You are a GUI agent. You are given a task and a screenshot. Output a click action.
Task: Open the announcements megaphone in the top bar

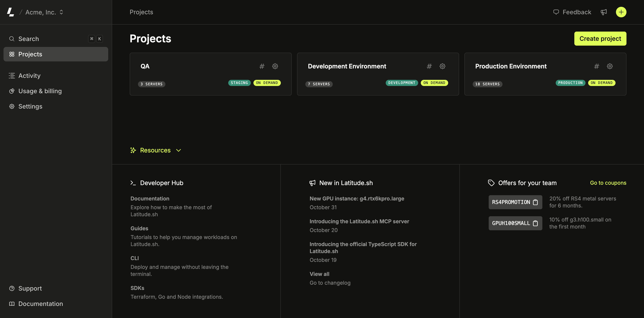point(604,12)
